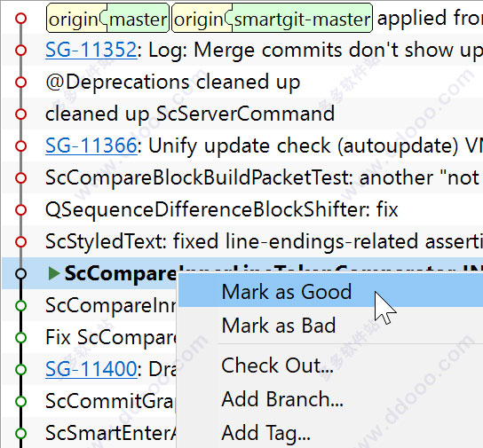Screen dimensions: 483x448
Task: Click the dark commit node of selected row
Action: pyautogui.click(x=21, y=273)
